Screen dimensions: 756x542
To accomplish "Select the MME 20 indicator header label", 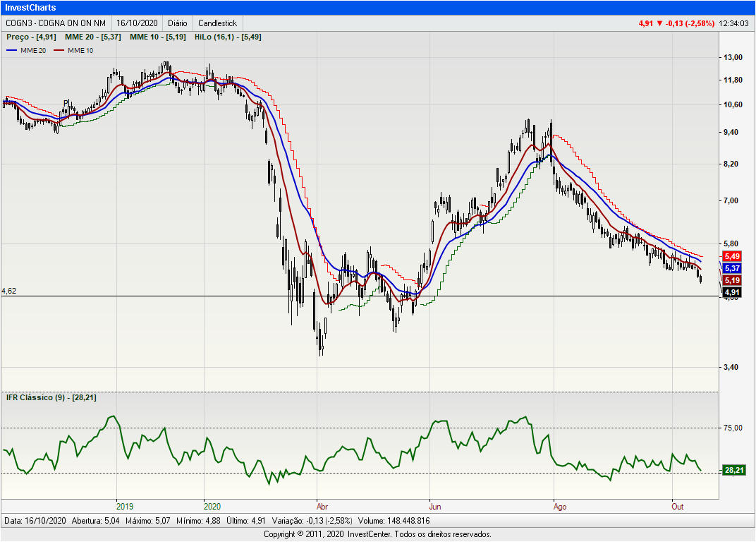I will click(x=94, y=37).
